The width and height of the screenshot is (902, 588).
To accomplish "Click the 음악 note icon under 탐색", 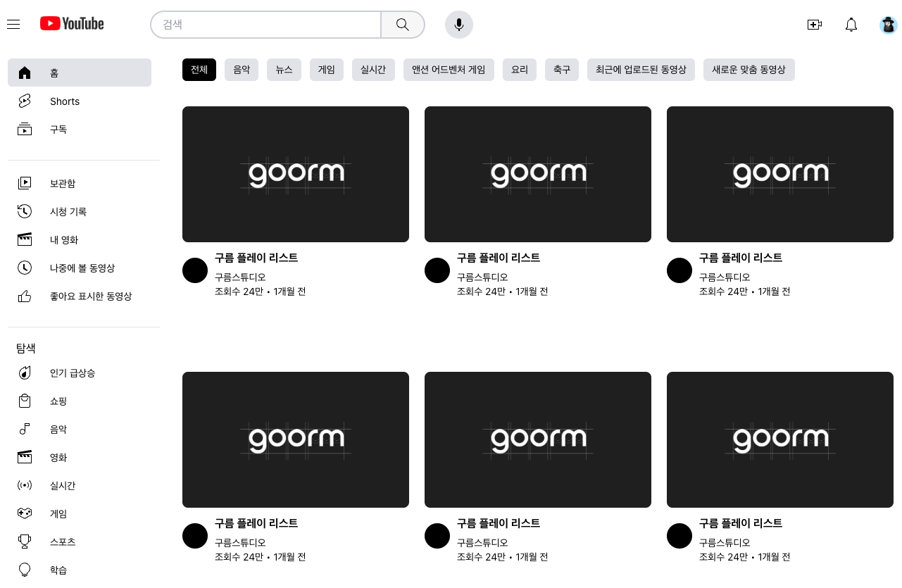I will [x=25, y=429].
